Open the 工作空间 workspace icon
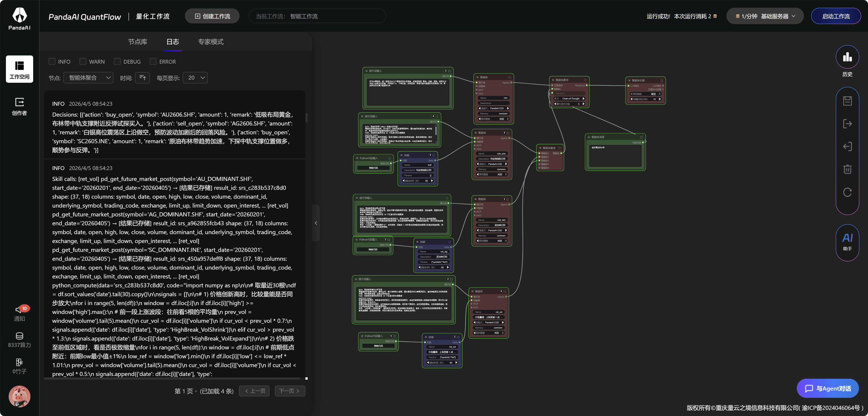 point(19,69)
